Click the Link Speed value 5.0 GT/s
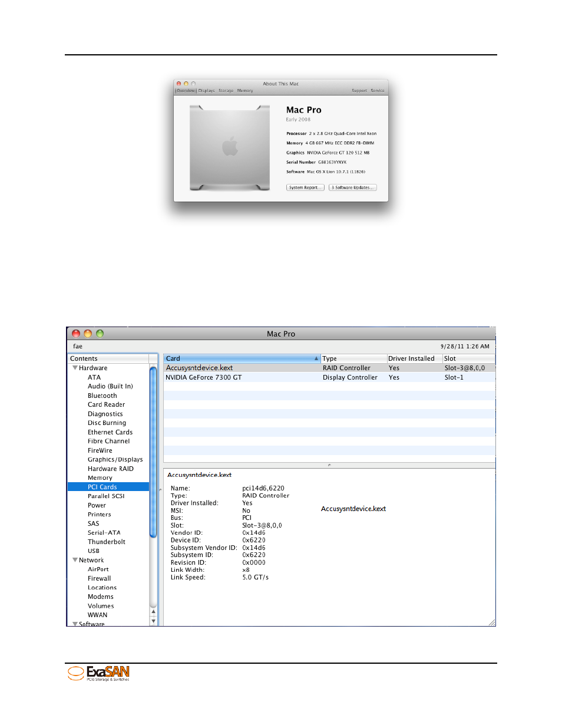 (x=255, y=577)
